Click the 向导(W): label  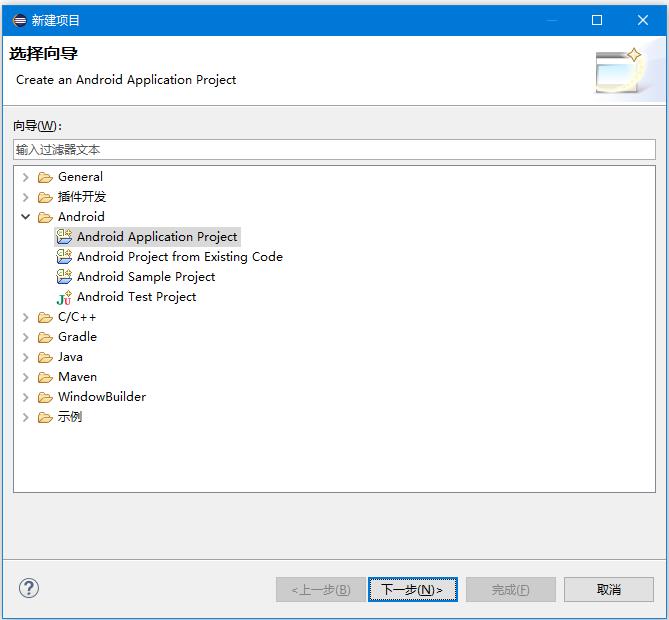pyautogui.click(x=38, y=126)
